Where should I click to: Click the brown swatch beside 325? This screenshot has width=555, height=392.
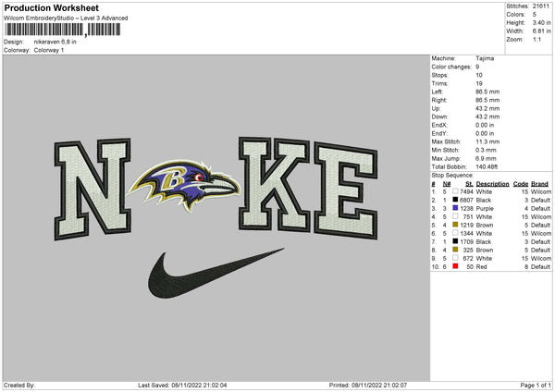pos(455,250)
